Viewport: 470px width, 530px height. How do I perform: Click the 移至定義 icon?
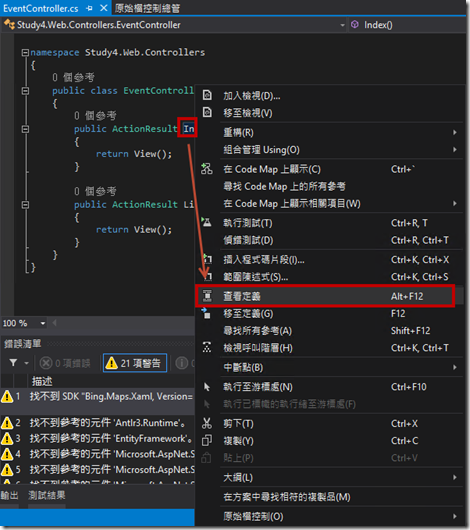tap(206, 313)
